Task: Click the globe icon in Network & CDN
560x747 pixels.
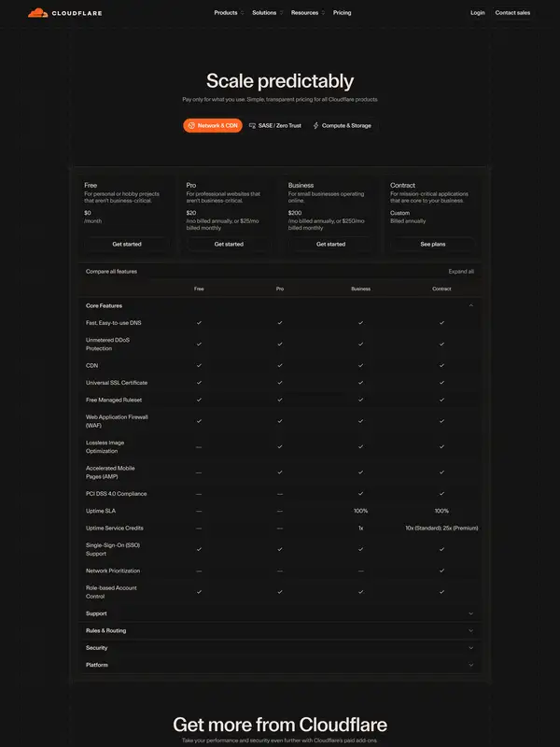Action: 191,126
